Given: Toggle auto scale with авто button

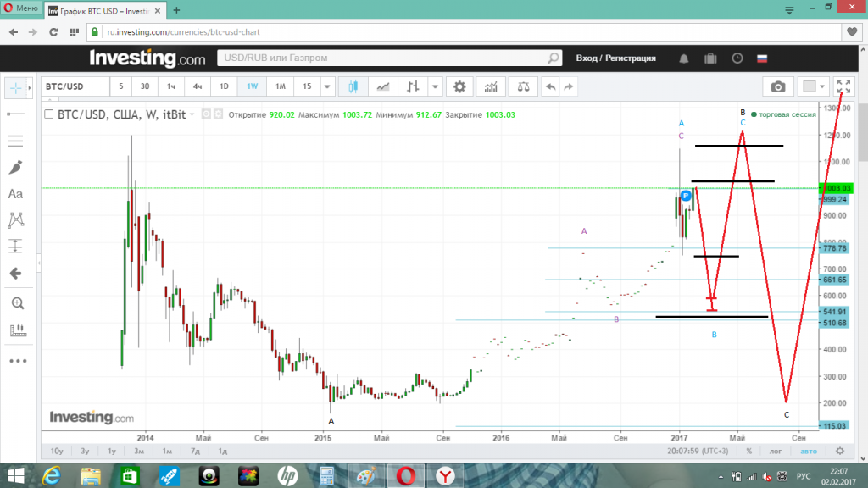Looking at the screenshot, I should pos(809,452).
